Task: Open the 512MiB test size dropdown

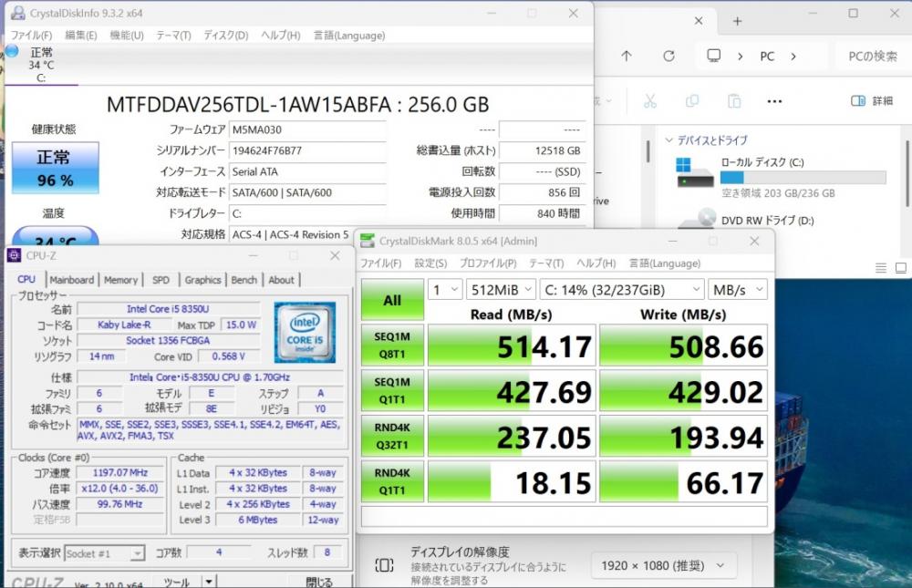Action: [x=502, y=290]
